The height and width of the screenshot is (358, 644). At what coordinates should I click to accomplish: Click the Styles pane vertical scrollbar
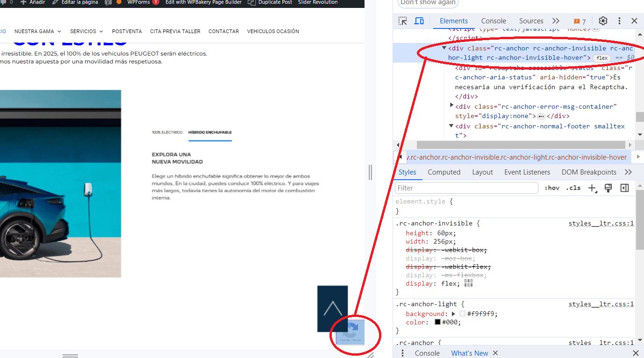point(640,219)
